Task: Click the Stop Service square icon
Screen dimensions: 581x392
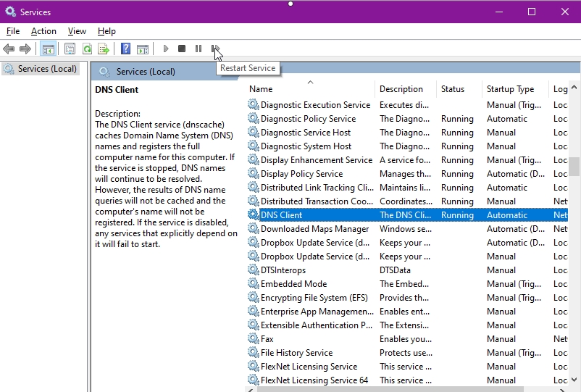Action: click(x=182, y=49)
